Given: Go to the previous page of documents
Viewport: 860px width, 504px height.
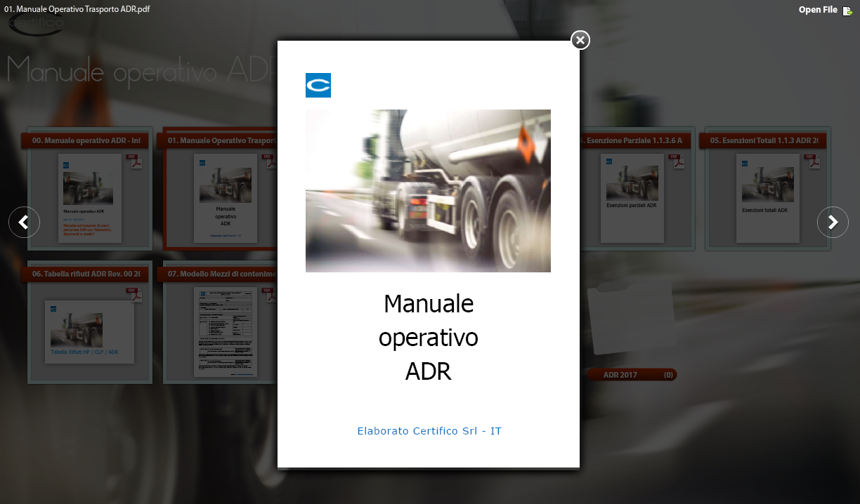Looking at the screenshot, I should coord(24,223).
